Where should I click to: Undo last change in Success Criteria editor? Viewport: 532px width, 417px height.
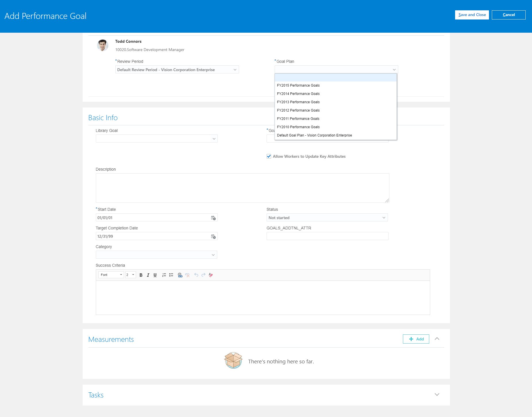[x=196, y=275]
